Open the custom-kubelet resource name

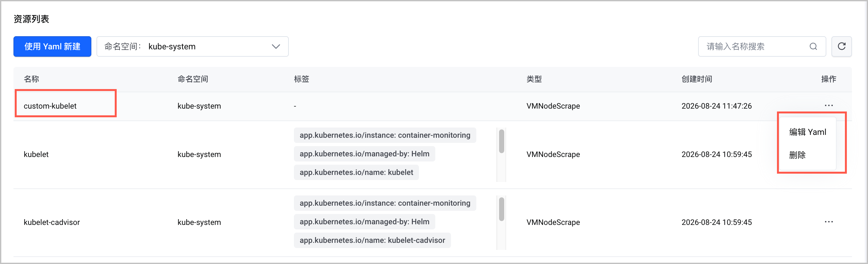(50, 106)
